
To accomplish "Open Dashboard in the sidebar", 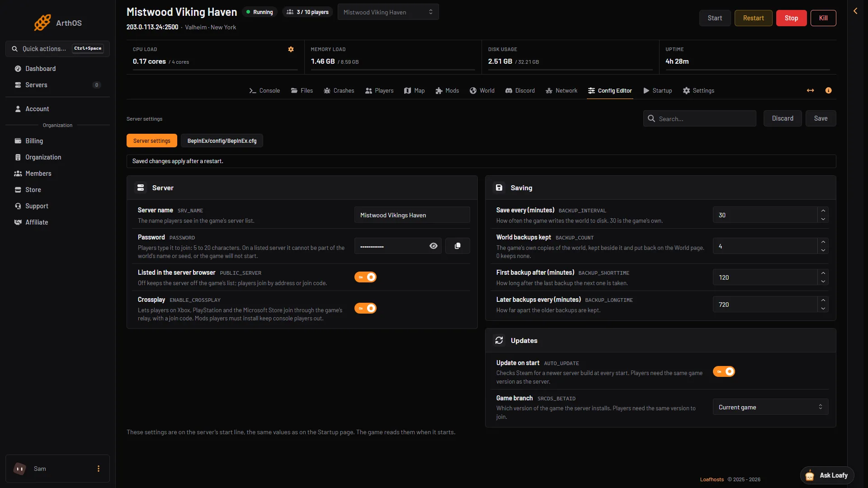I will click(x=58, y=69).
